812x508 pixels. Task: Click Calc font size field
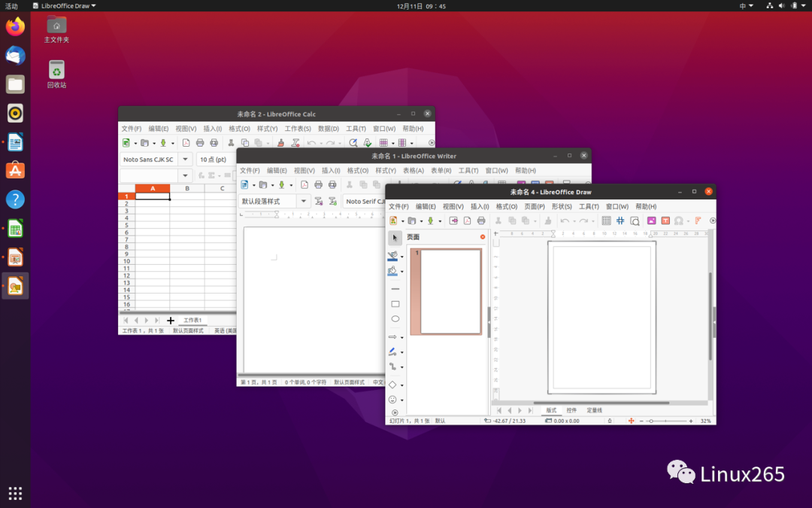coord(217,159)
